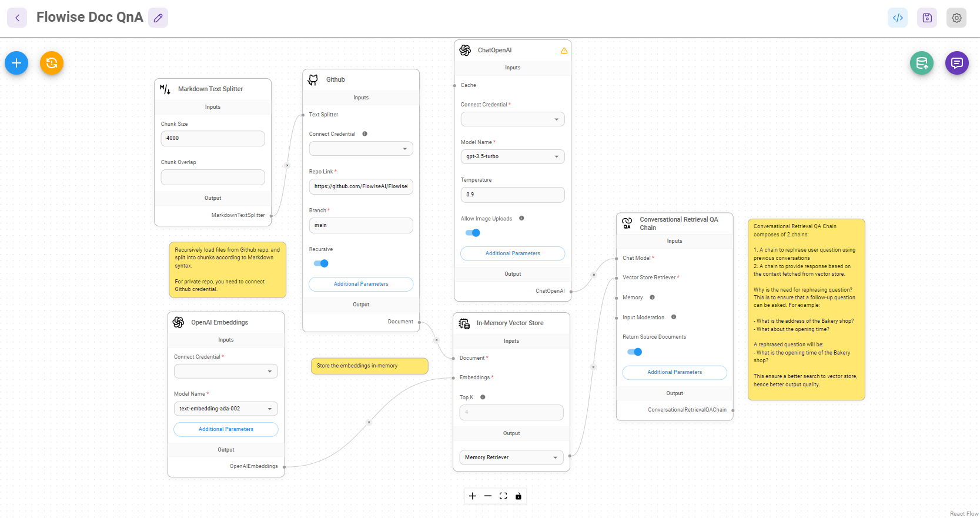Click the yellow Github repo sticky note
Viewport: 980px width, 518px height.
coord(228,270)
